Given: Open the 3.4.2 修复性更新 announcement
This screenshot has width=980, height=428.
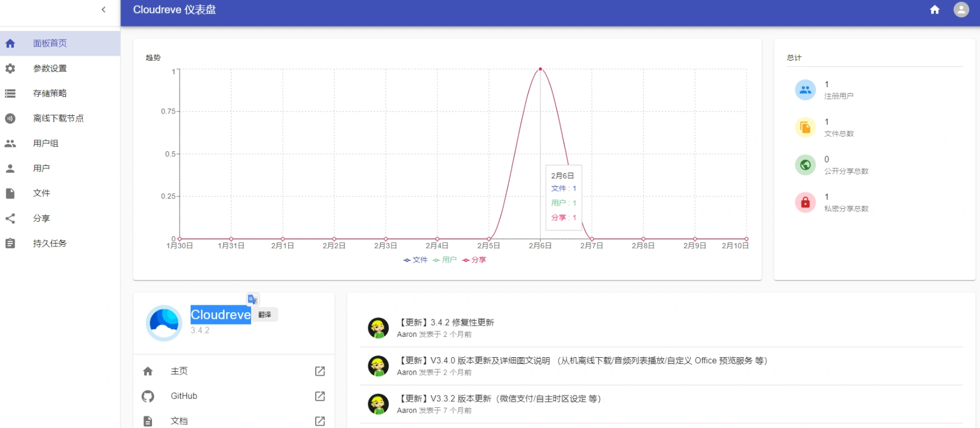Looking at the screenshot, I should (x=447, y=322).
